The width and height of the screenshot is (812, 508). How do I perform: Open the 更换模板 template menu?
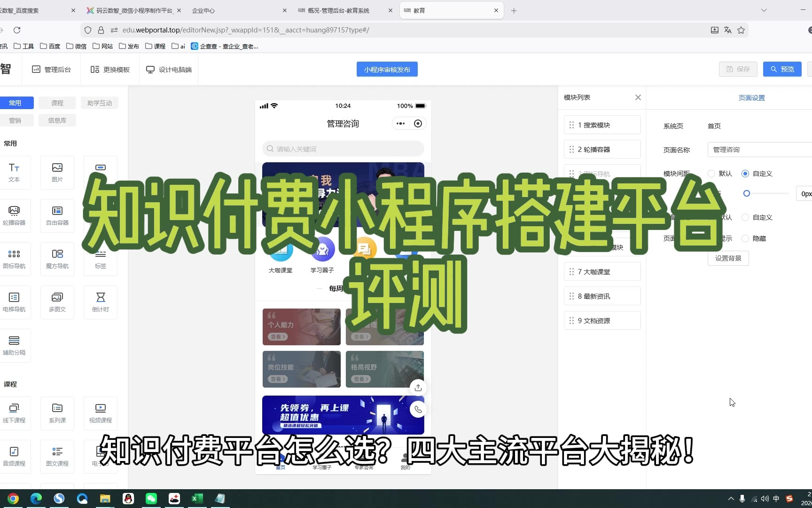(110, 70)
